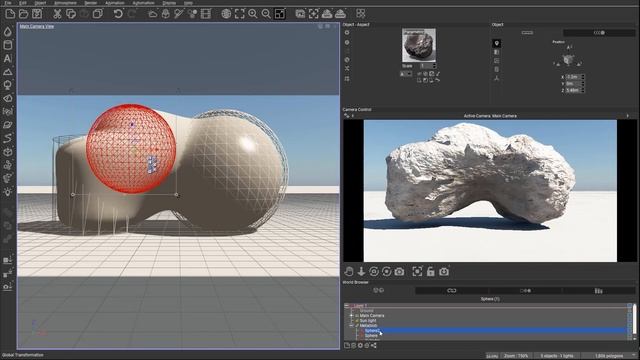
Task: Click the filmstrip animation icon in the toolbar
Action: pyautogui.click(x=206, y=14)
